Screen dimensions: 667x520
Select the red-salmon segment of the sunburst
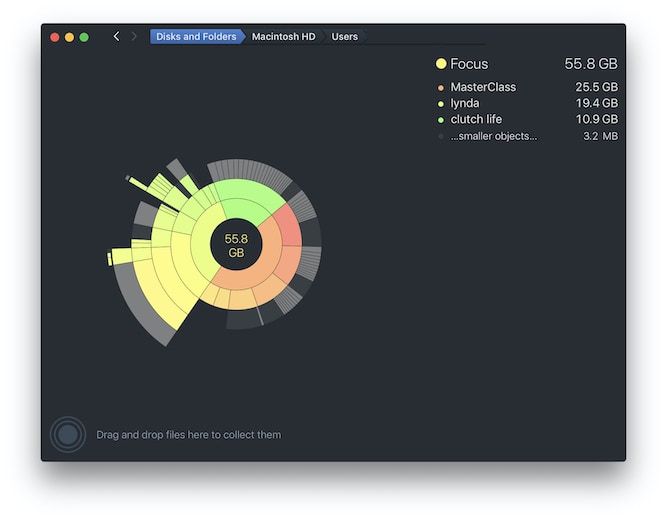[288, 227]
